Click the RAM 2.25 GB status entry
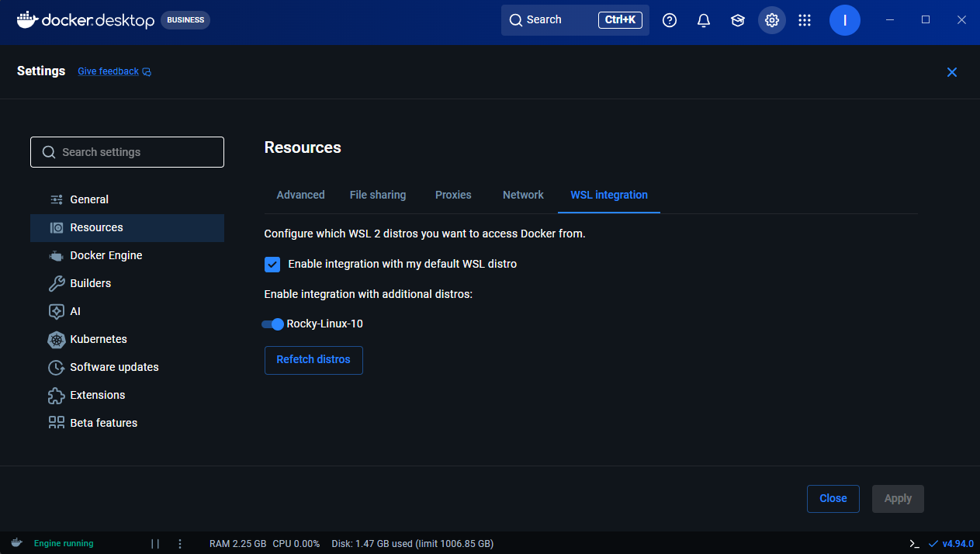The height and width of the screenshot is (554, 980). 238,544
